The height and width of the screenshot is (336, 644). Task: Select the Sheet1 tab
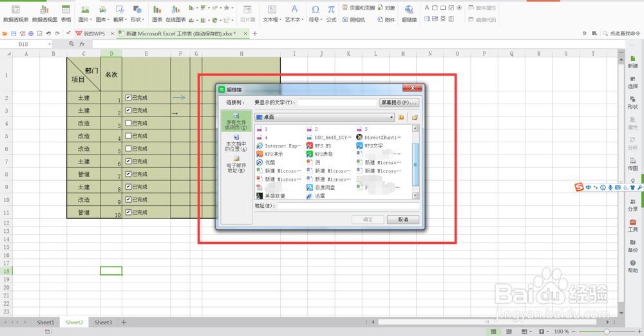[x=46, y=322]
